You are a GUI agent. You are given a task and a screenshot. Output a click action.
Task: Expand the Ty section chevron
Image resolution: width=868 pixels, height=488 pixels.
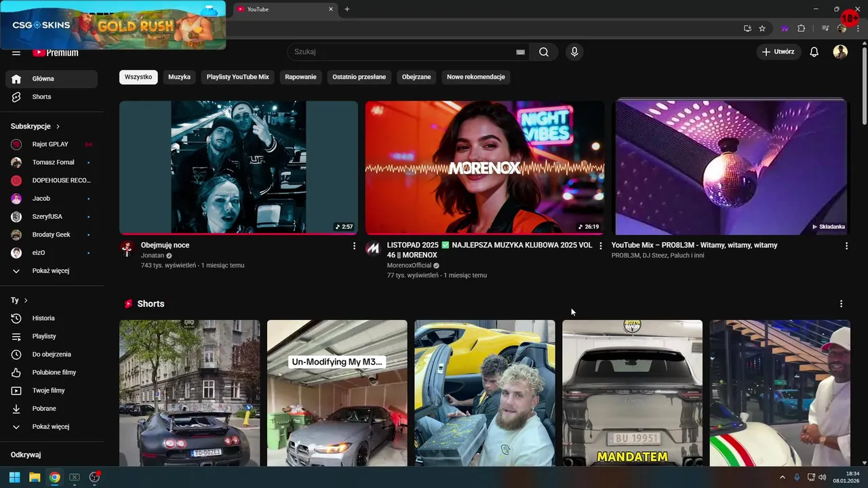(x=26, y=300)
